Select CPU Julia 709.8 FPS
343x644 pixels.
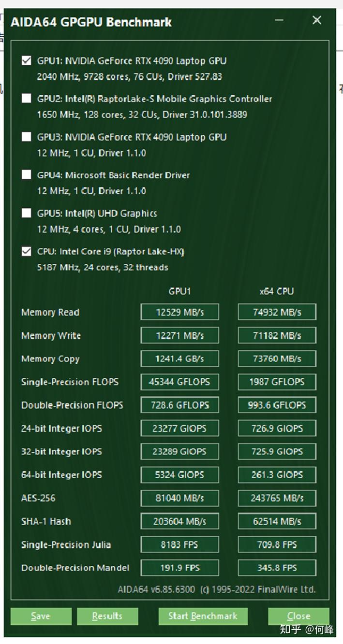click(277, 544)
